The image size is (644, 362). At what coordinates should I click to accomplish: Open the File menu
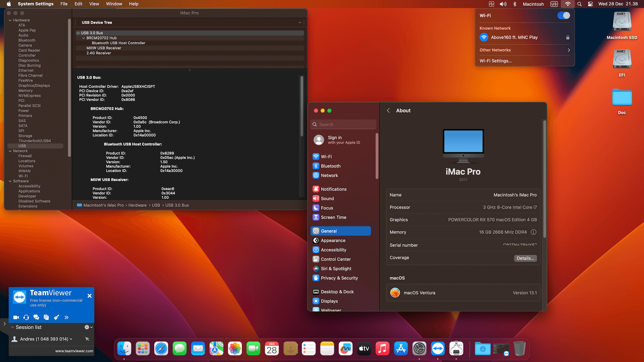pyautogui.click(x=64, y=4)
